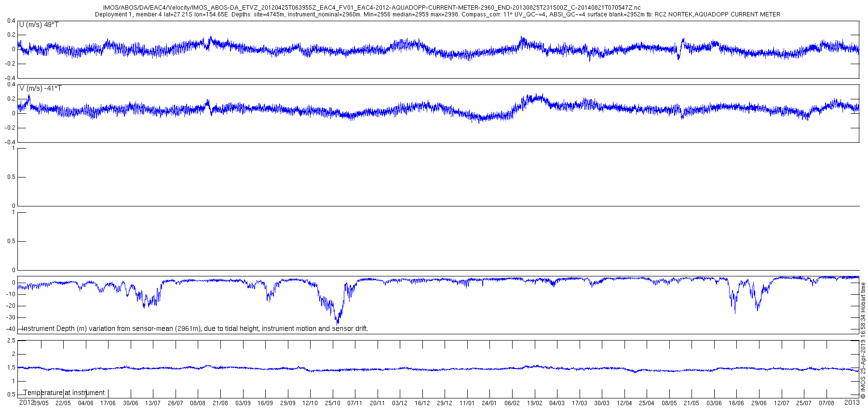Click the '13/07' date tick label
868x410 pixels.
(153, 403)
